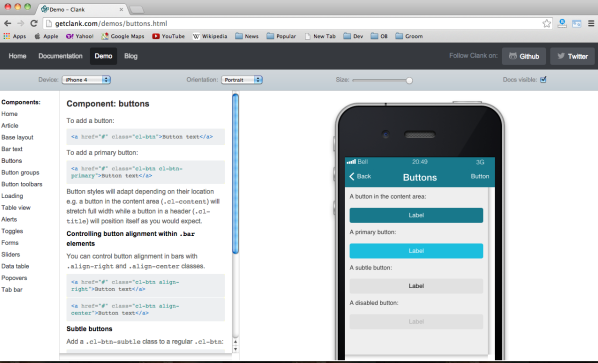Open Toggles component link
Viewport: 598px width, 363px height.
12,231
